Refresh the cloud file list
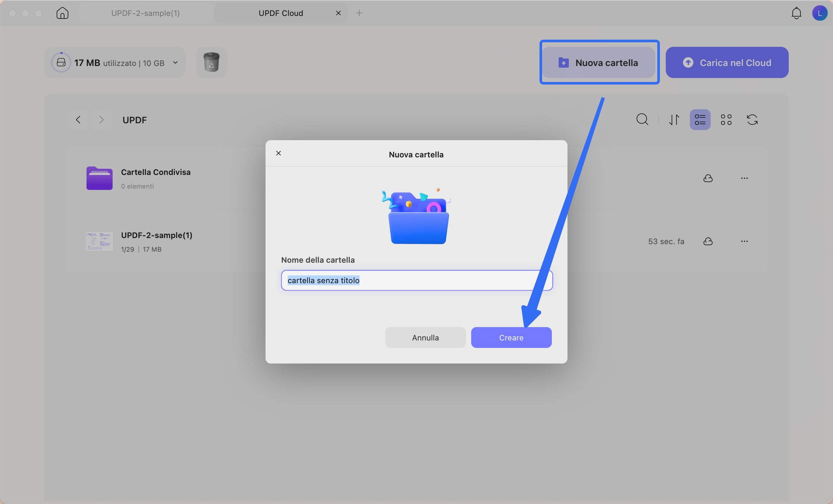Viewport: 833px width, 504px height. (x=752, y=120)
